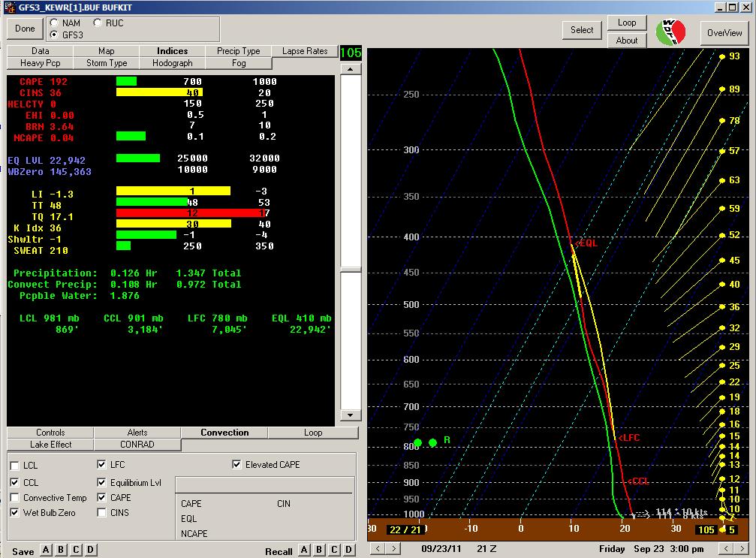Click Recall slot D button
Screen dimensions: 756x558
348,550
